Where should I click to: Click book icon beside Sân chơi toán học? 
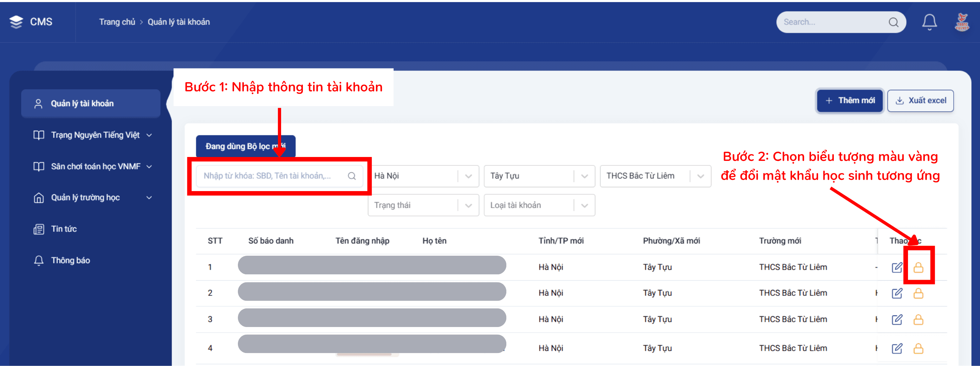pos(39,166)
